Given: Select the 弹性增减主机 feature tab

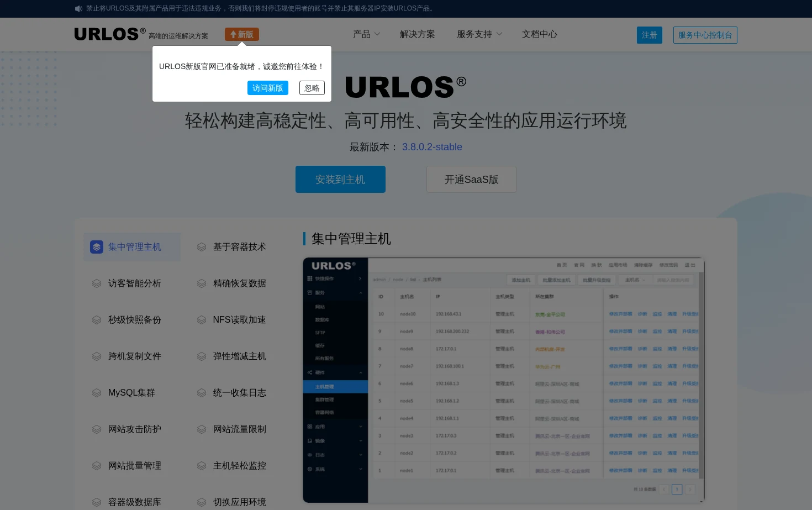Looking at the screenshot, I should pos(237,356).
